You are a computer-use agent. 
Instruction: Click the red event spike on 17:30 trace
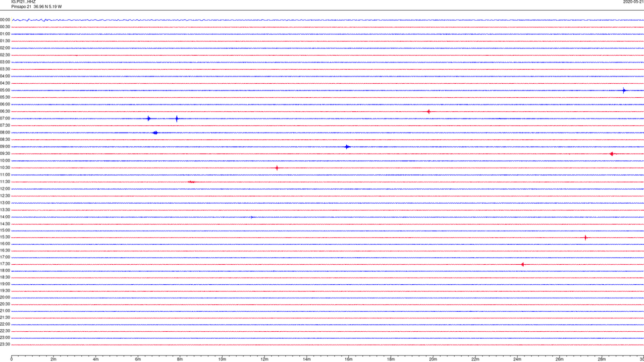(523, 264)
